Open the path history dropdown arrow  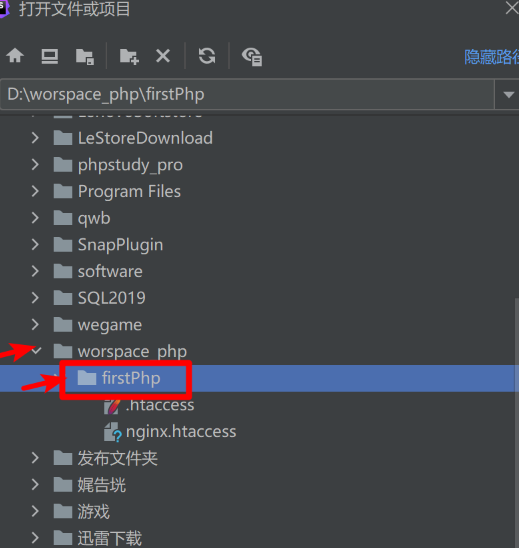pyautogui.click(x=509, y=94)
